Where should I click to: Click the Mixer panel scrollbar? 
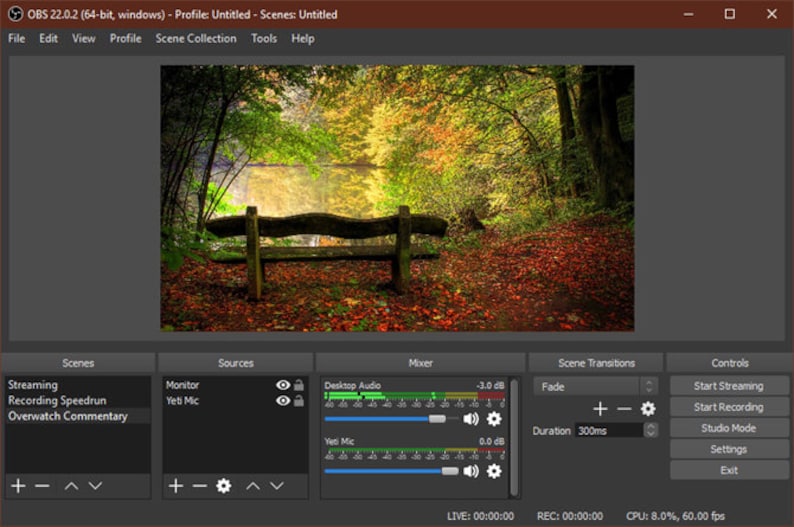[514, 437]
